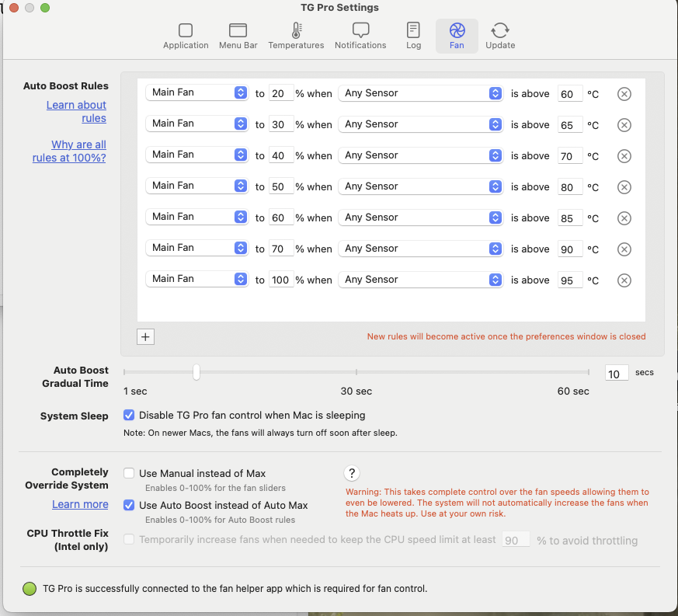
Task: Edit fan percent field showing 100
Action: click(281, 280)
